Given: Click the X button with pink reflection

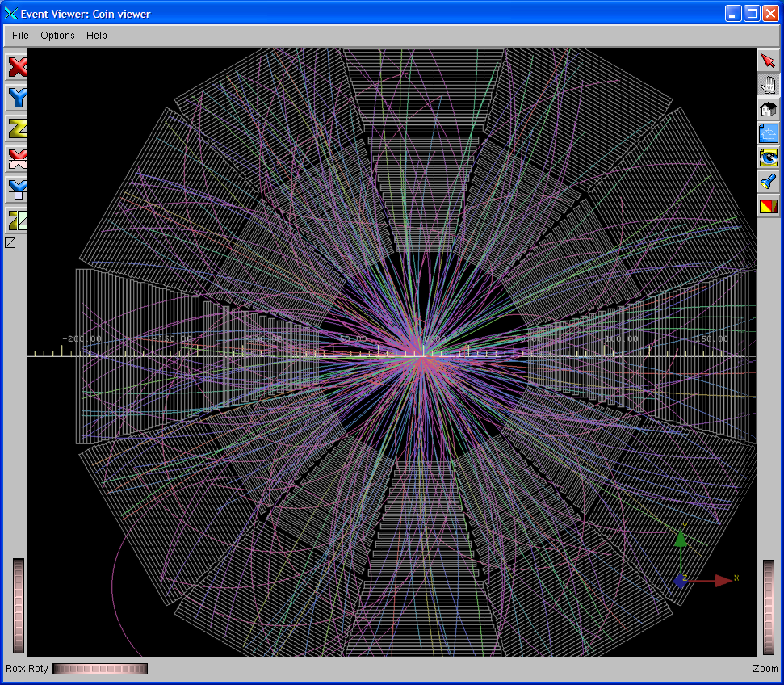Looking at the screenshot, I should click(16, 159).
